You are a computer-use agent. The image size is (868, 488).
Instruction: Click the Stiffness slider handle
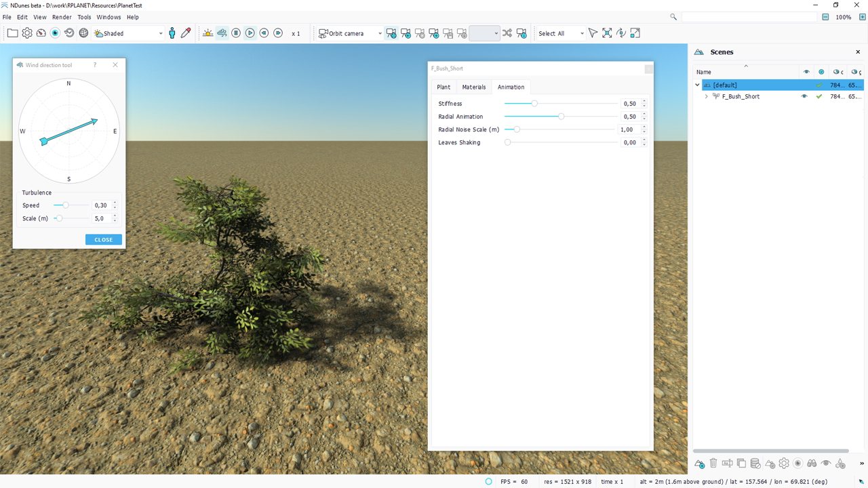click(x=534, y=104)
